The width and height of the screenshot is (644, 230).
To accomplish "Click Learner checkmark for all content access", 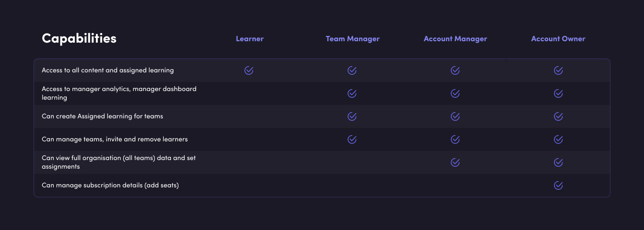I will click(249, 70).
